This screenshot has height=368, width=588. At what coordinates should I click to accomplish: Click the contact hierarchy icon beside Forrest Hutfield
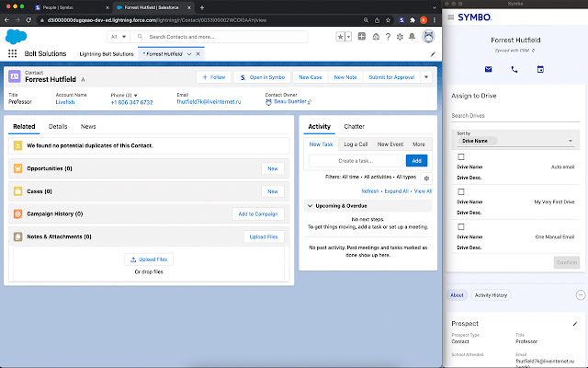pos(84,79)
